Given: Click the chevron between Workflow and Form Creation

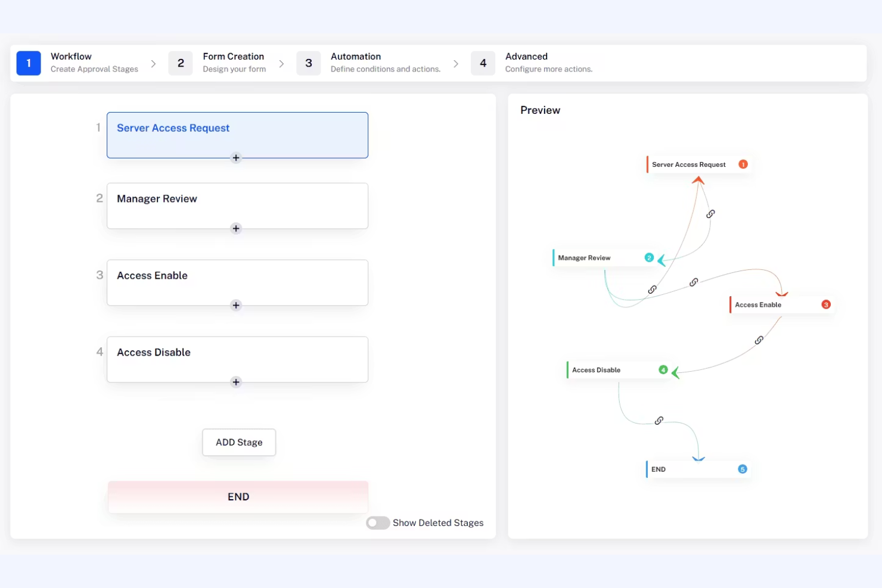Looking at the screenshot, I should pyautogui.click(x=153, y=63).
